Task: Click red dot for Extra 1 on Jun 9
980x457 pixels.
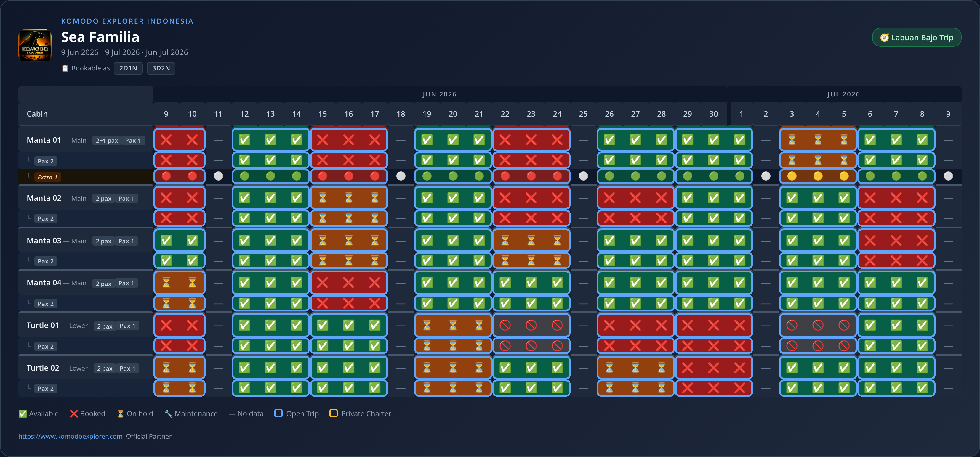Action: (x=166, y=176)
